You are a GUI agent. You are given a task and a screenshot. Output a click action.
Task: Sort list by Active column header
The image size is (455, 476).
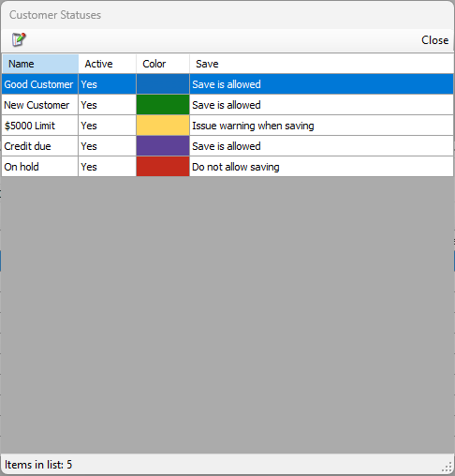[x=107, y=64]
